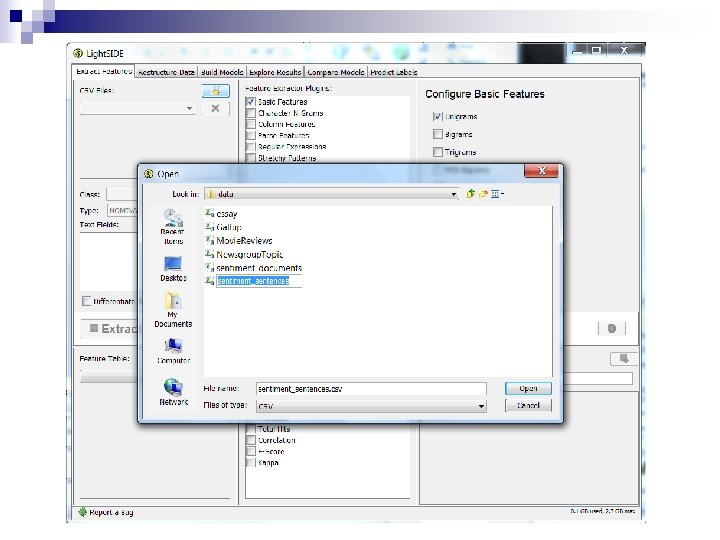Expand the Look in folder dropdown
This screenshot has height=540, width=720.
453,194
